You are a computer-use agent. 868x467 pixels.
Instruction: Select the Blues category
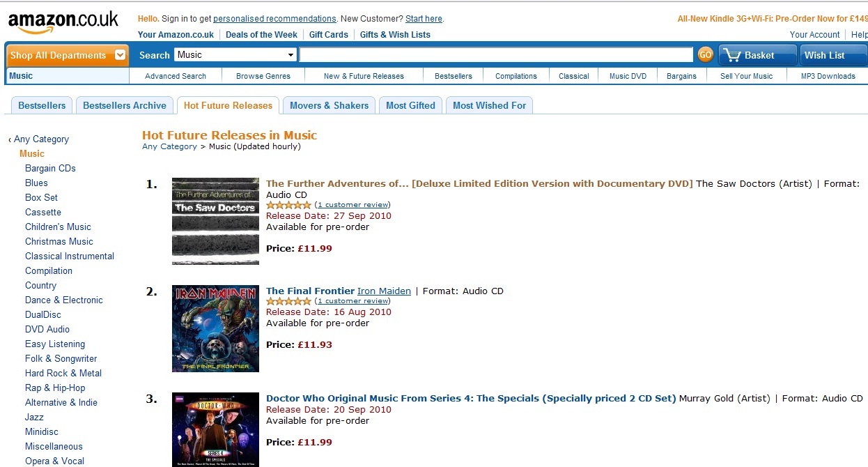[36, 183]
